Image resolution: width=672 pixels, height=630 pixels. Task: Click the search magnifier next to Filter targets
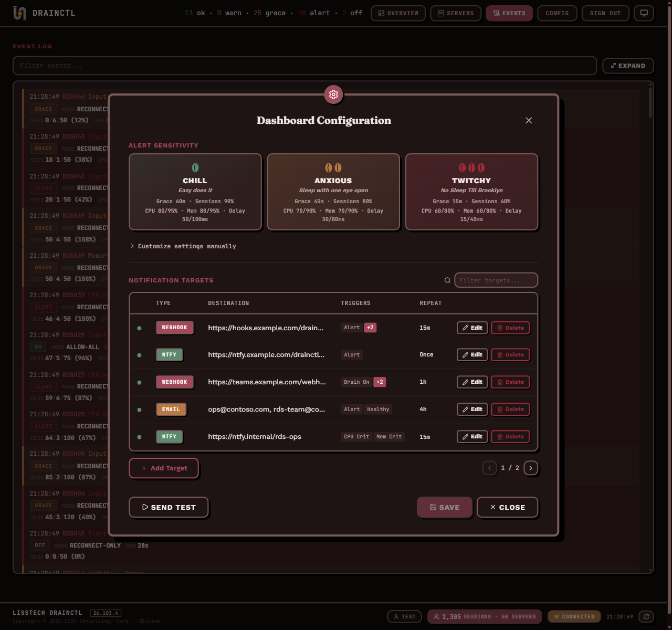[x=447, y=280]
